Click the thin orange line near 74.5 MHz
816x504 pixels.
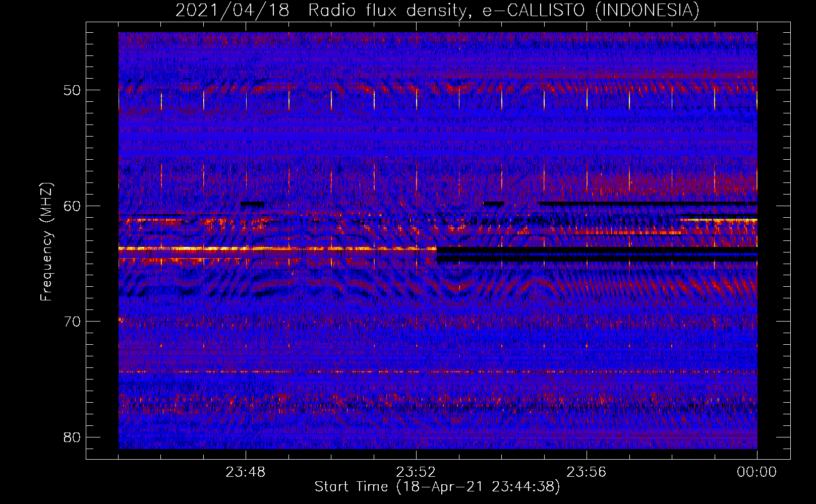[438, 372]
